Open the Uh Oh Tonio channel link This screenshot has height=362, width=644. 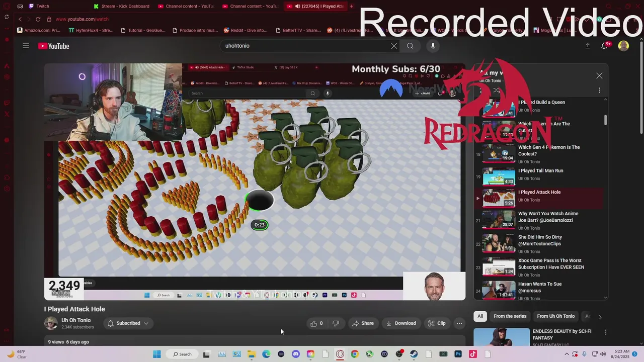pyautogui.click(x=76, y=320)
